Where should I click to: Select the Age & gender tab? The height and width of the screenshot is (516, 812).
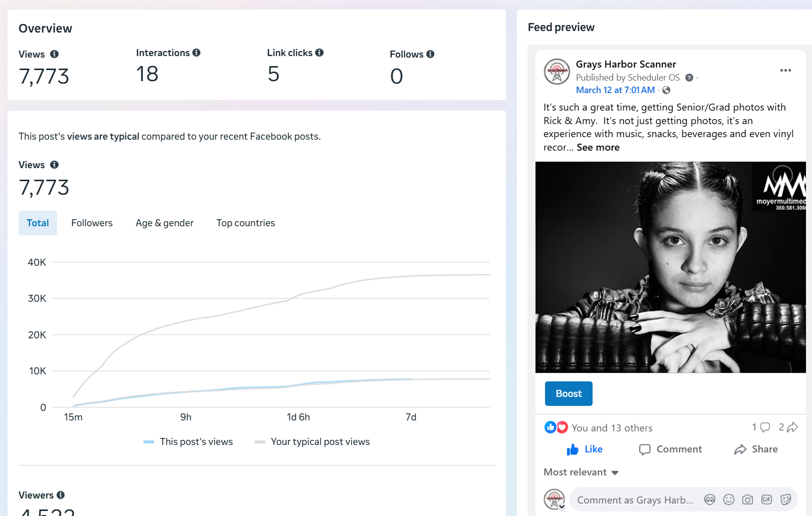tap(164, 223)
